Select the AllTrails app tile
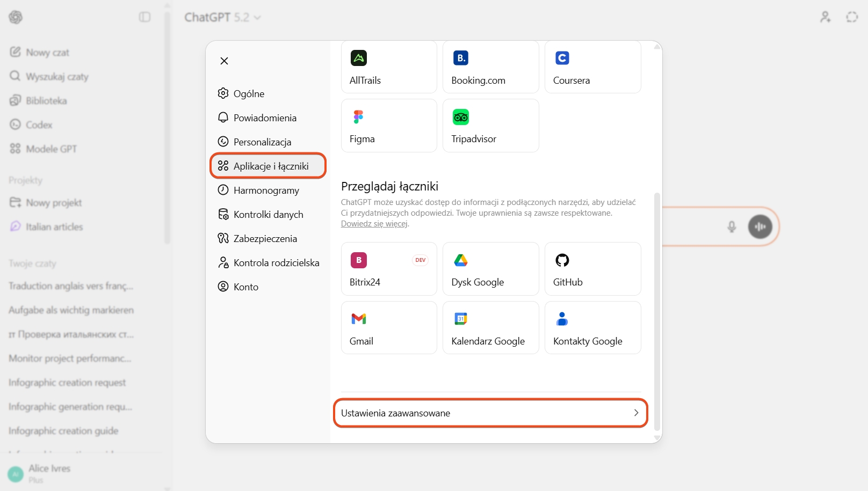The height and width of the screenshot is (491, 868). point(389,67)
